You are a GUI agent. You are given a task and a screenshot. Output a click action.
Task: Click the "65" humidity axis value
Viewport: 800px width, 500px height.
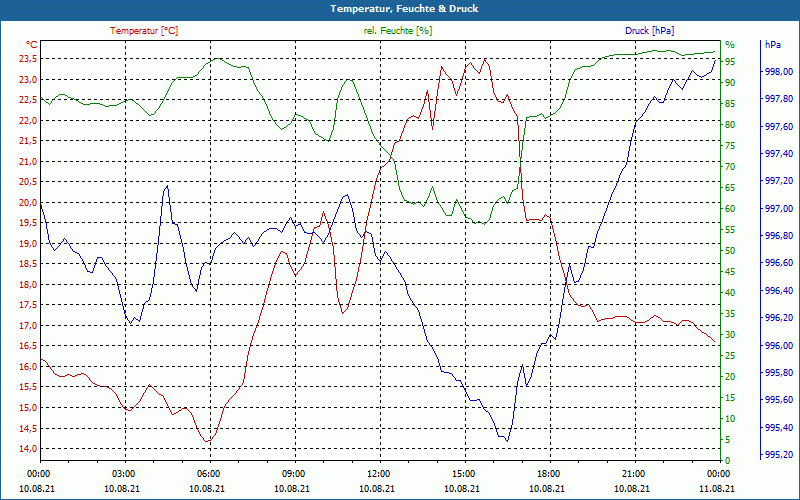[730, 188]
